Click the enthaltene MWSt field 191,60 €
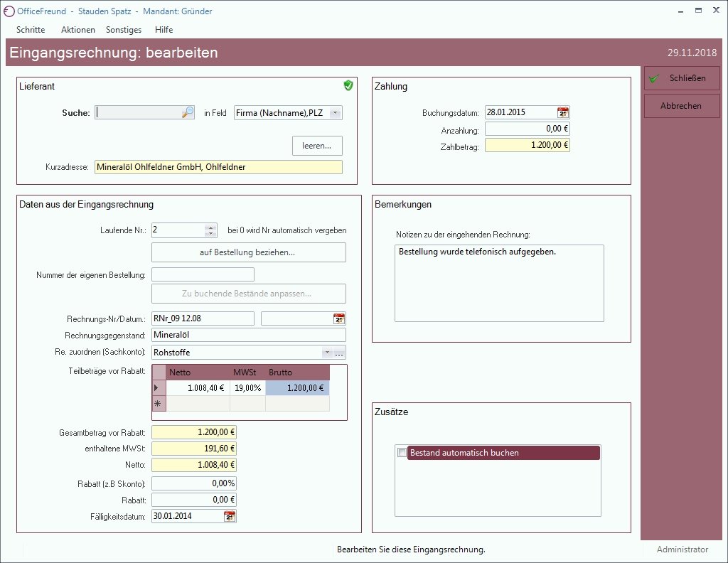The height and width of the screenshot is (563, 728). (x=194, y=449)
